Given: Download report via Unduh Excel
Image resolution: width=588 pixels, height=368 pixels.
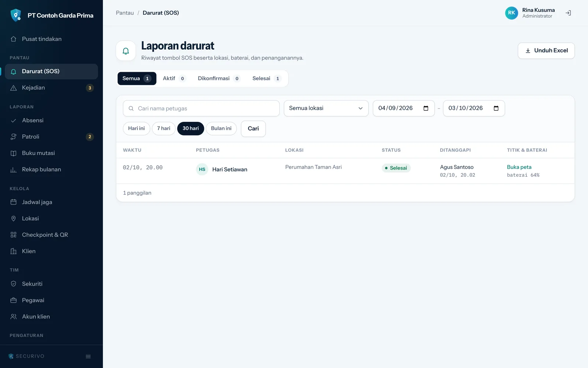Looking at the screenshot, I should pyautogui.click(x=546, y=51).
